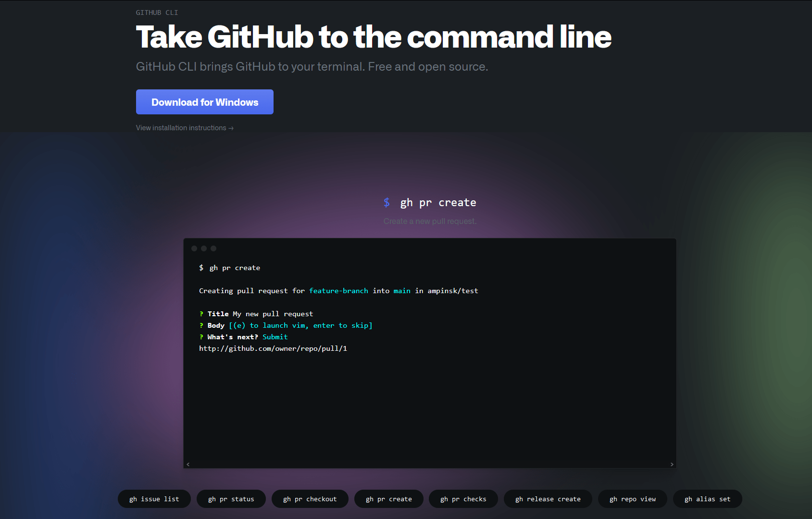812x519 pixels.
Task: Click the subtitle about free and open source
Action: coord(312,66)
